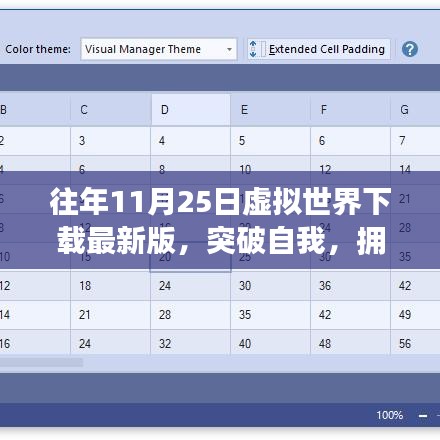440x440 pixels.
Task: Click column header E
Action: point(270,110)
